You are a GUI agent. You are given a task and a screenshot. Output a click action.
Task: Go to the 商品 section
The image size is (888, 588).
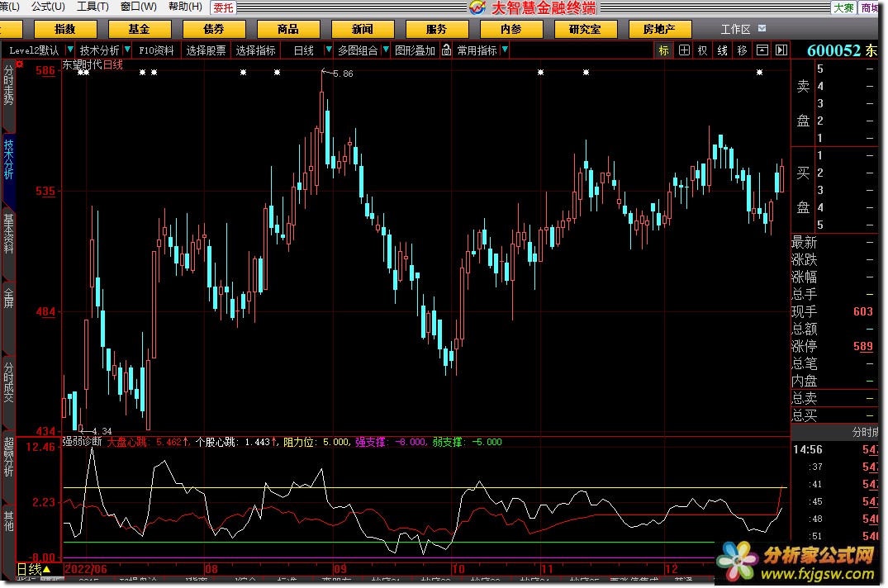pyautogui.click(x=287, y=29)
